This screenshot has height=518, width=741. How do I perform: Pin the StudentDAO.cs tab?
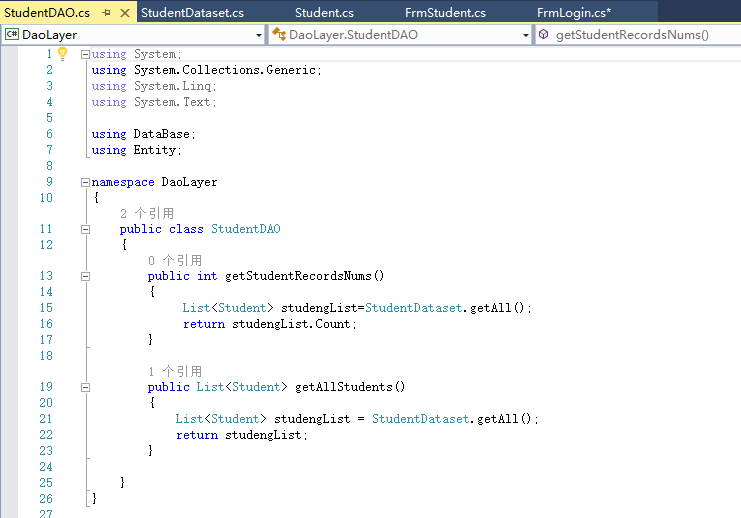(x=106, y=13)
